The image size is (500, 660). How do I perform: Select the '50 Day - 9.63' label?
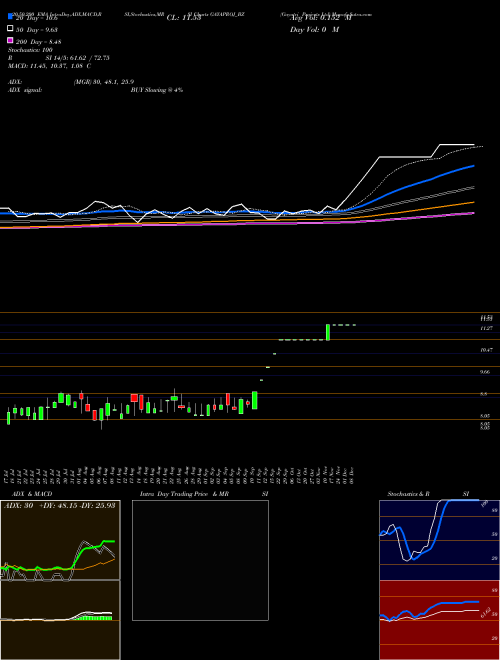(x=37, y=30)
